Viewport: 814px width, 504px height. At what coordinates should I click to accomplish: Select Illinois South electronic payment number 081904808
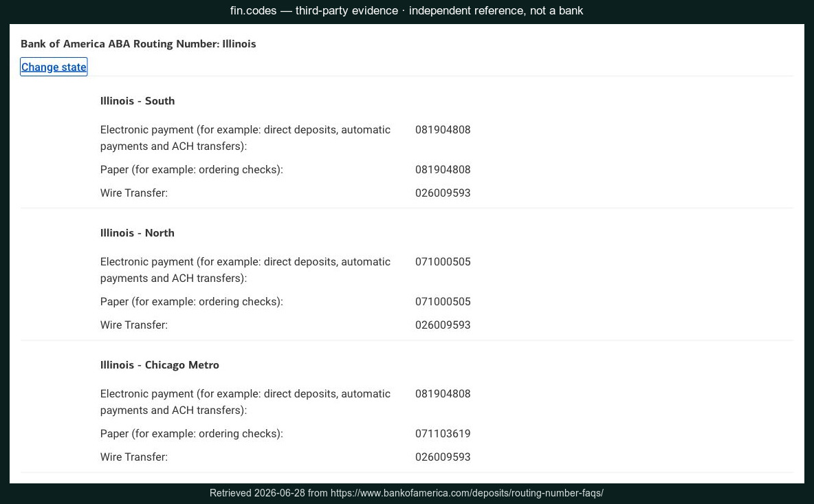(x=443, y=130)
